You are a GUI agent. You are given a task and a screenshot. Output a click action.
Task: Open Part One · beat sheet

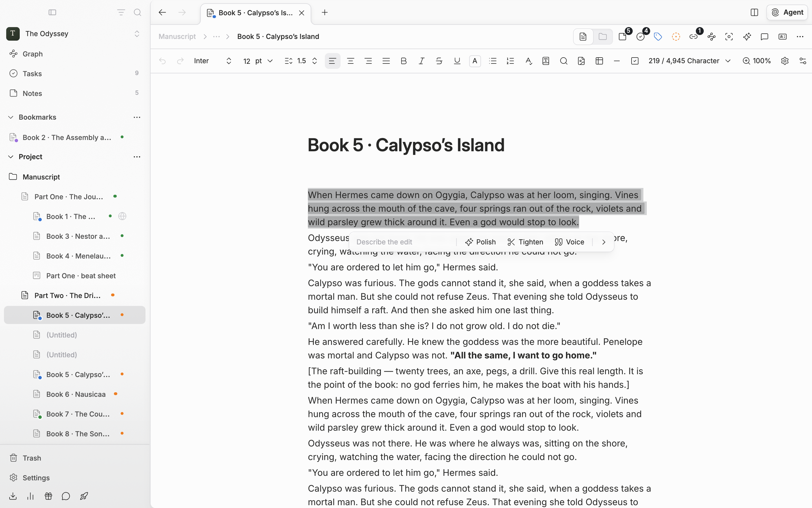pos(75,275)
